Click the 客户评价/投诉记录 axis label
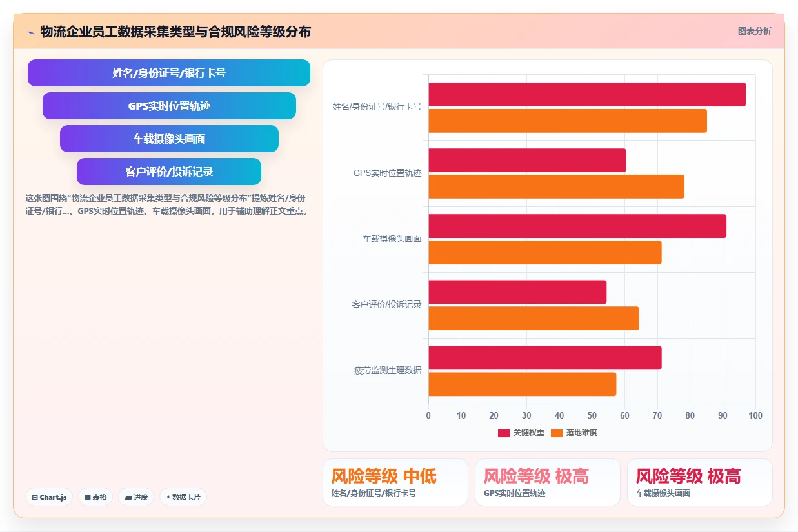The image size is (798, 532). [386, 304]
